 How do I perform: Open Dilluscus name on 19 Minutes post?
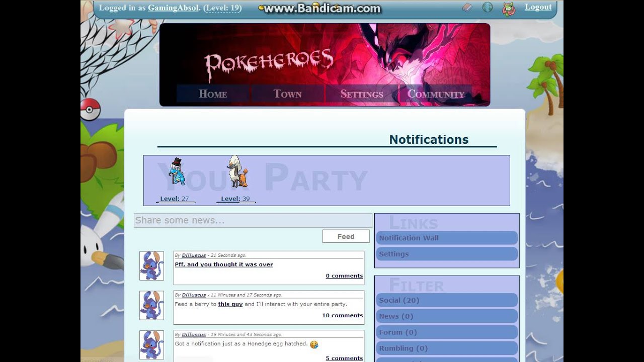click(194, 334)
